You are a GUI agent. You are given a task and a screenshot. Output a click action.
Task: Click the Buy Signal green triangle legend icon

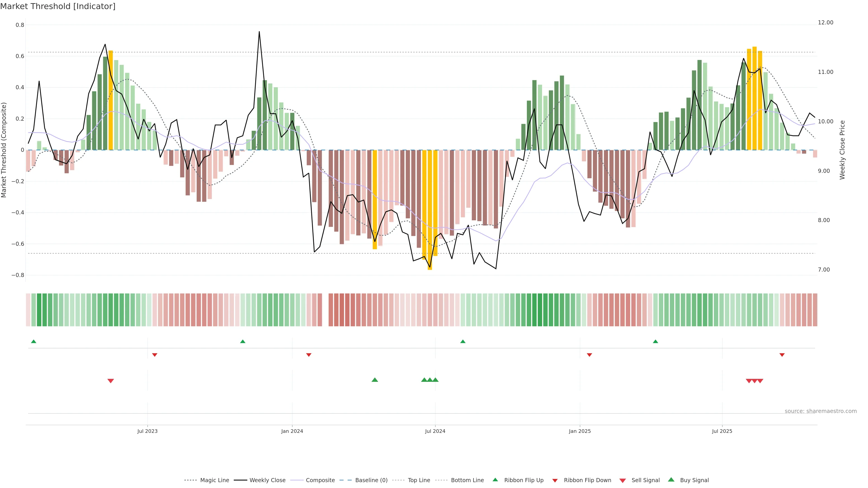click(671, 480)
